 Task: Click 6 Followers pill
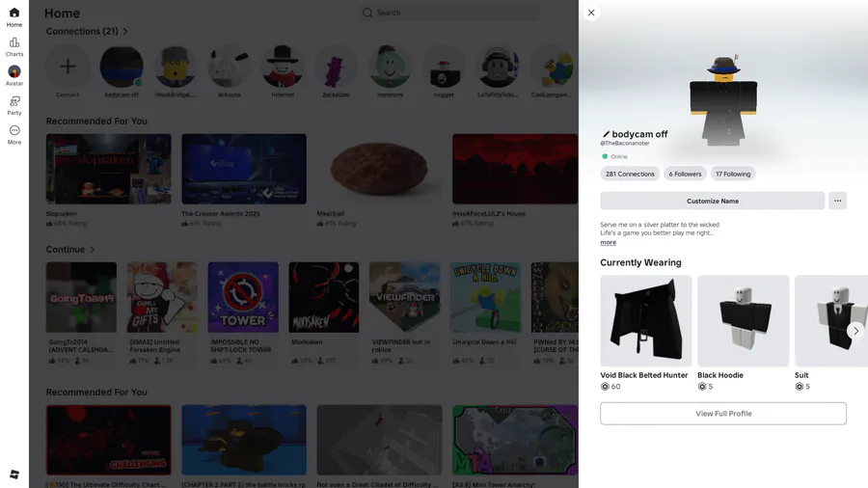click(x=685, y=174)
